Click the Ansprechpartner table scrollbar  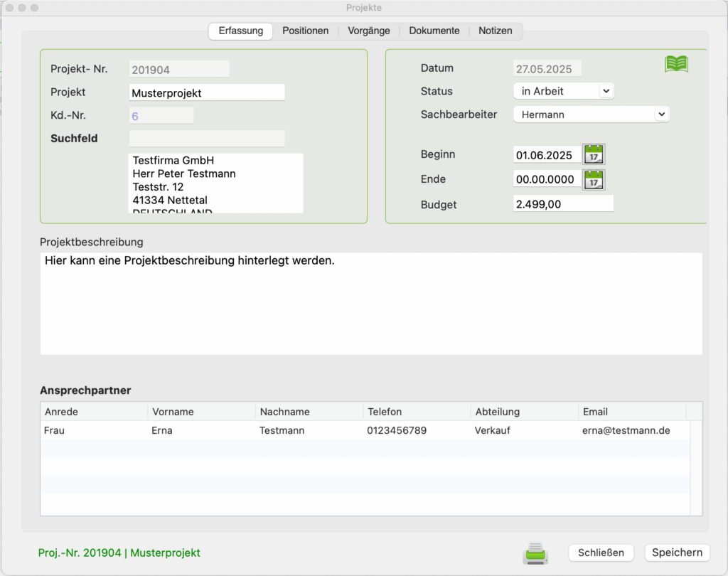(696, 468)
